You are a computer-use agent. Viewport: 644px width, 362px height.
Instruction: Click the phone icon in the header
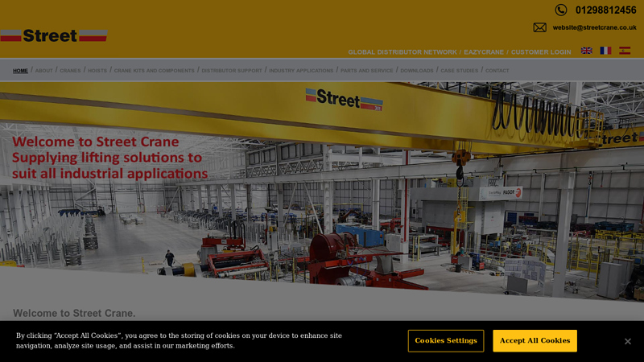pyautogui.click(x=560, y=10)
